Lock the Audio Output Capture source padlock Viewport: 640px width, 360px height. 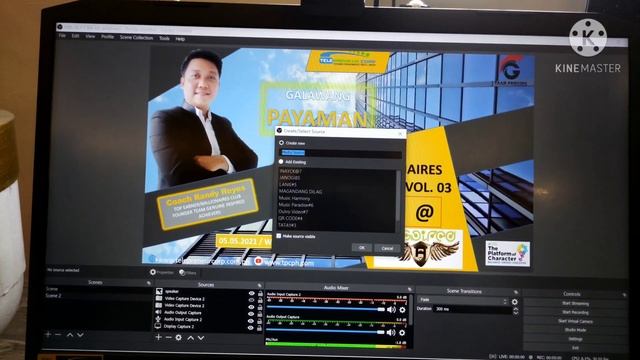coord(260,314)
